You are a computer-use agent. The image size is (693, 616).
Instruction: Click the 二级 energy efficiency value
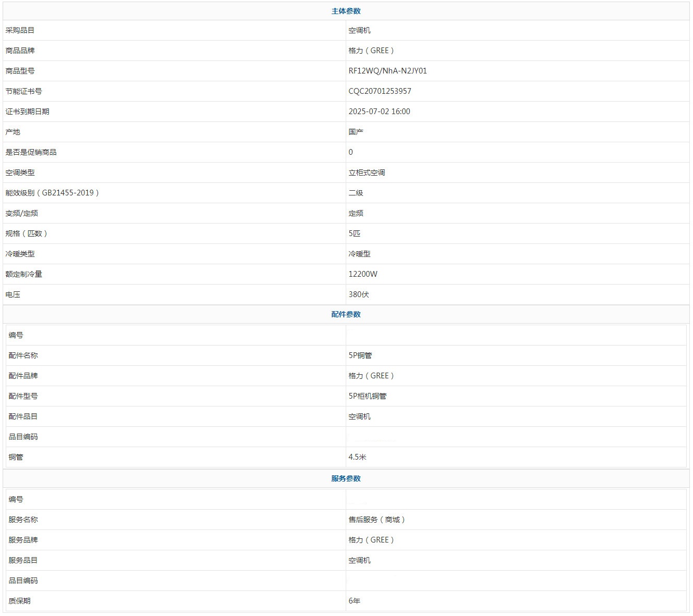coord(356,193)
